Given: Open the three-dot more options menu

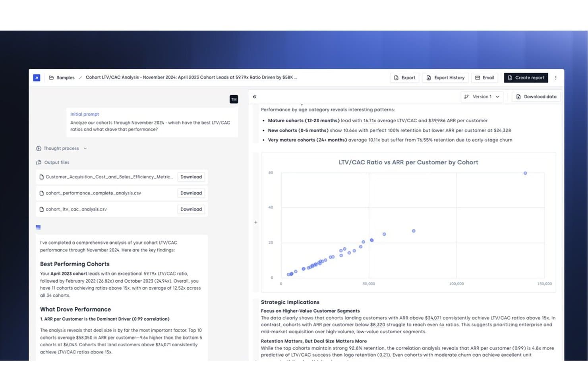Looking at the screenshot, I should [x=556, y=78].
